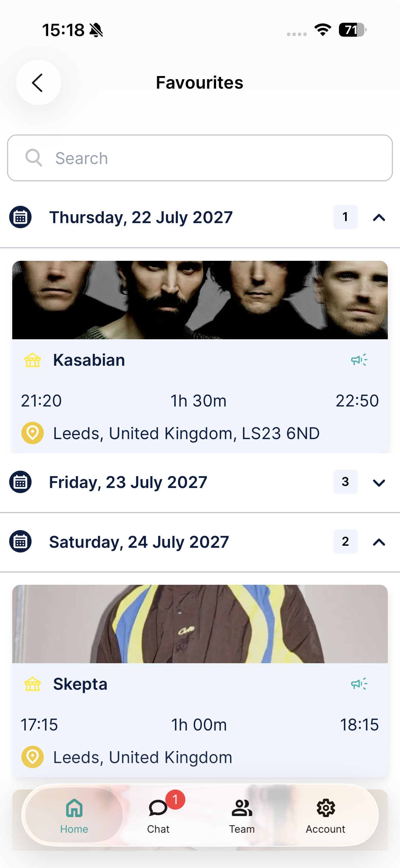Click Skepta's yellow stage venue icon
The height and width of the screenshot is (868, 400).
pos(33,684)
